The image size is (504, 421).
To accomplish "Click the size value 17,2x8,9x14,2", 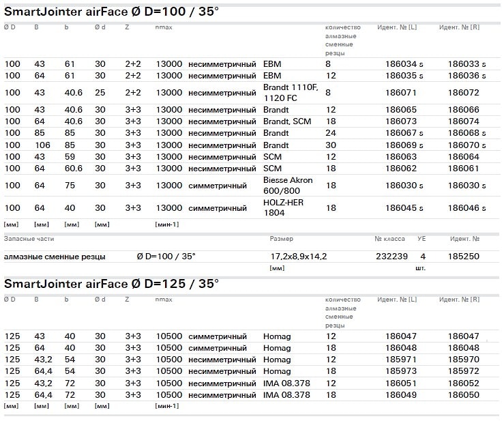I will coord(299,257).
